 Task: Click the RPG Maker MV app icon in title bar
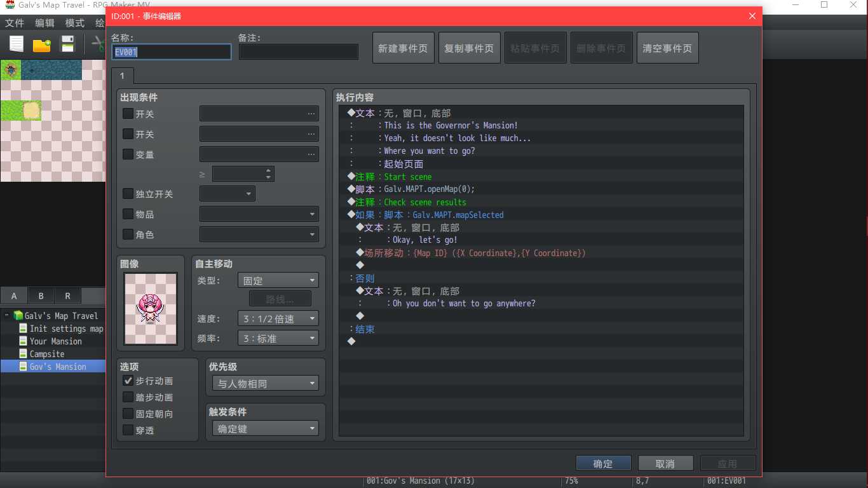click(10, 5)
